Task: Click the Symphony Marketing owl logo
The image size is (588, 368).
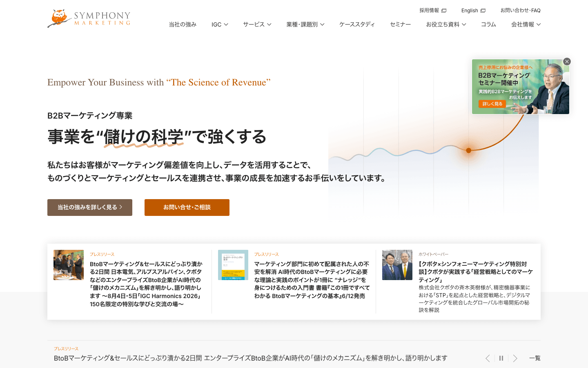Action: [89, 18]
